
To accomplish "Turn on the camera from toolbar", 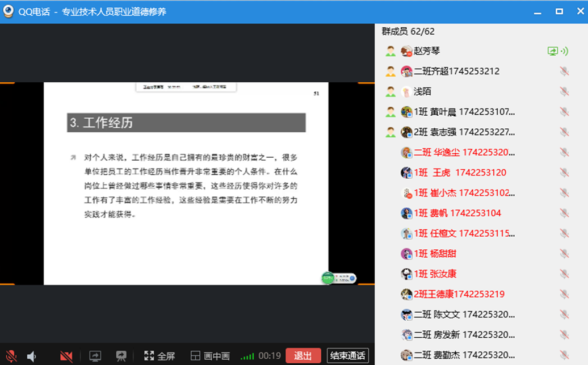I will [66, 356].
